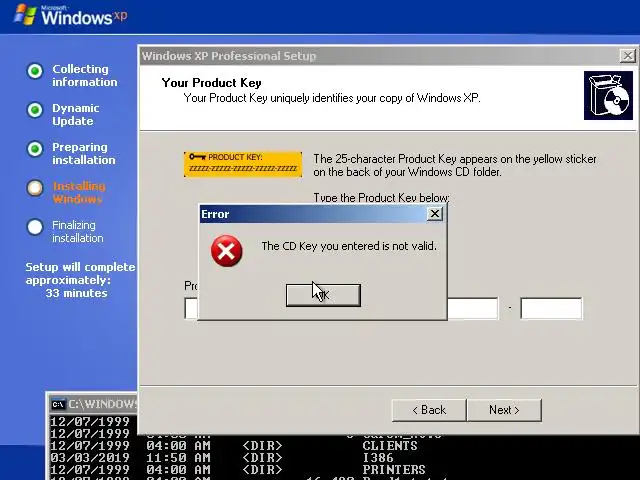Click the Next button in Setup wizard
Viewport: 640px width, 480px height.
point(504,410)
